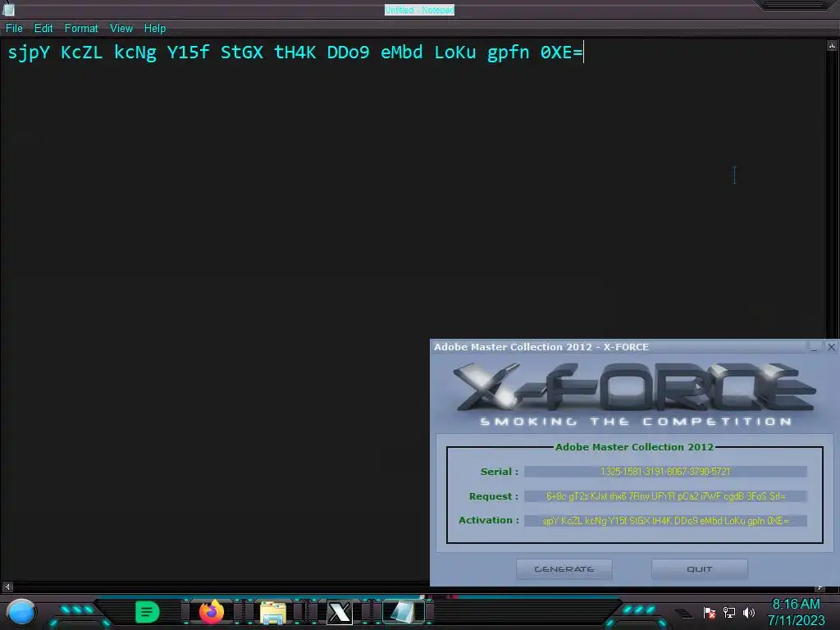
Task: Open the Edit menu in Notepad
Action: (43, 29)
